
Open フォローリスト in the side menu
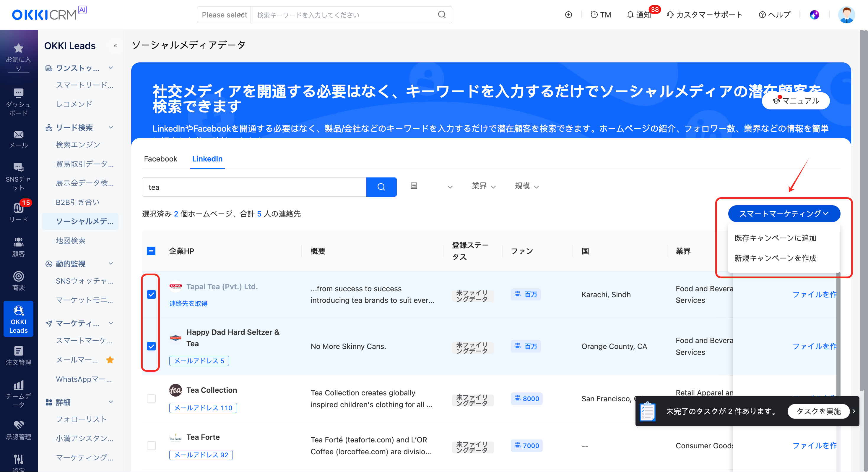coord(81,419)
